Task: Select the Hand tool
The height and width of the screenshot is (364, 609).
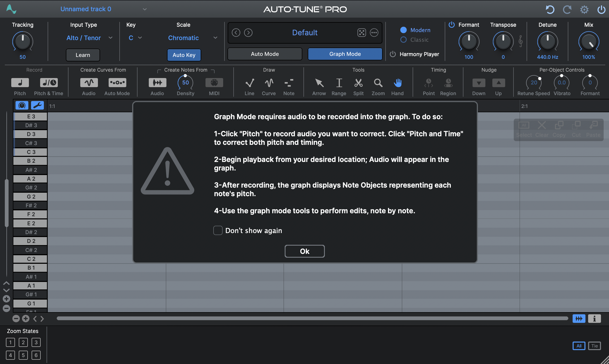Action: 397,83
